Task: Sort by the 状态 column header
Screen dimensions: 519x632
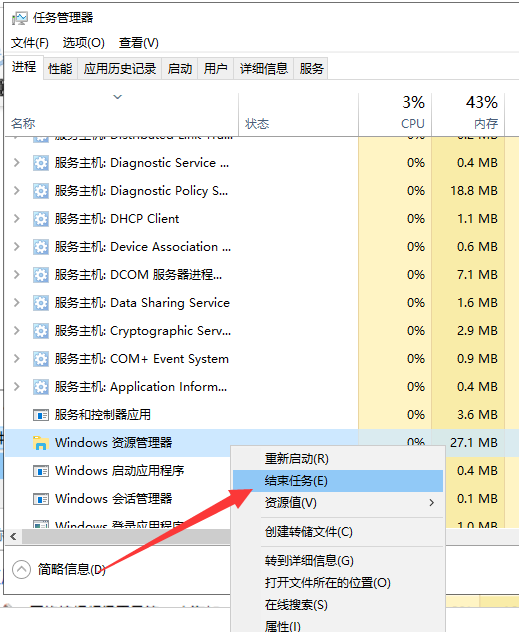Action: [298, 115]
